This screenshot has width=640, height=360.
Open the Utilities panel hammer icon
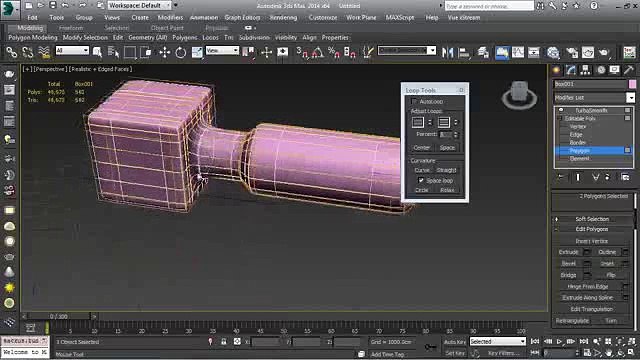pyautogui.click(x=629, y=70)
